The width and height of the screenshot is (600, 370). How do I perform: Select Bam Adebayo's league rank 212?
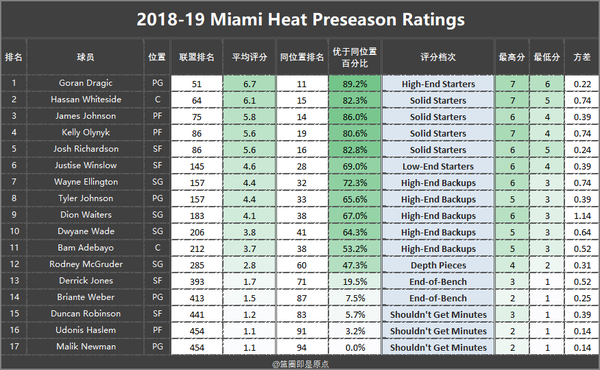pos(197,248)
